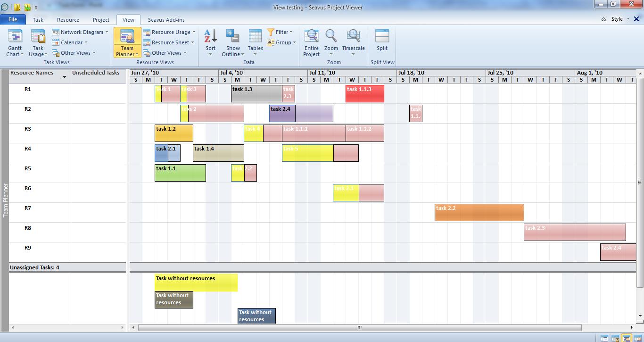Expand the Resource Sheet dropdown arrow
644x342 pixels.
[x=192, y=42]
